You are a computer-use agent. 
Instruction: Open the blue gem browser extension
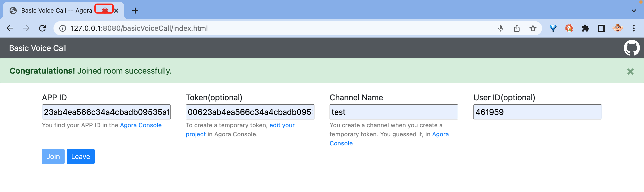click(553, 28)
